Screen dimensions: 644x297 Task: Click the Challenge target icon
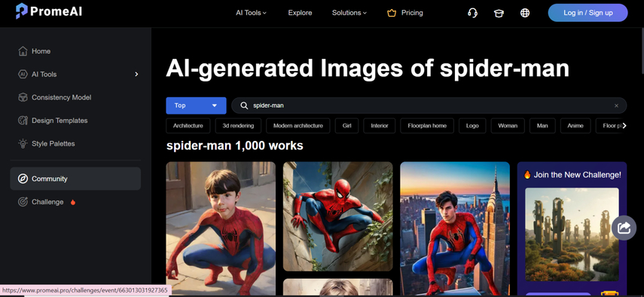(23, 202)
